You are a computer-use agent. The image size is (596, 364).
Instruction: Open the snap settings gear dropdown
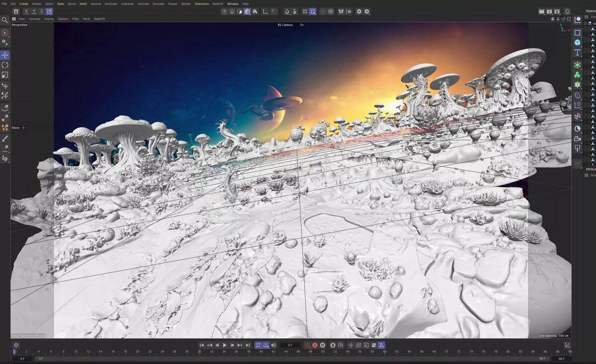coord(295,11)
